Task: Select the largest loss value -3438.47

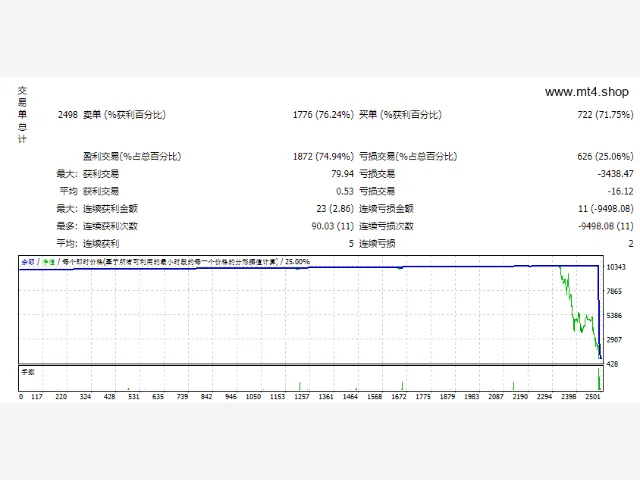Action: click(x=616, y=174)
